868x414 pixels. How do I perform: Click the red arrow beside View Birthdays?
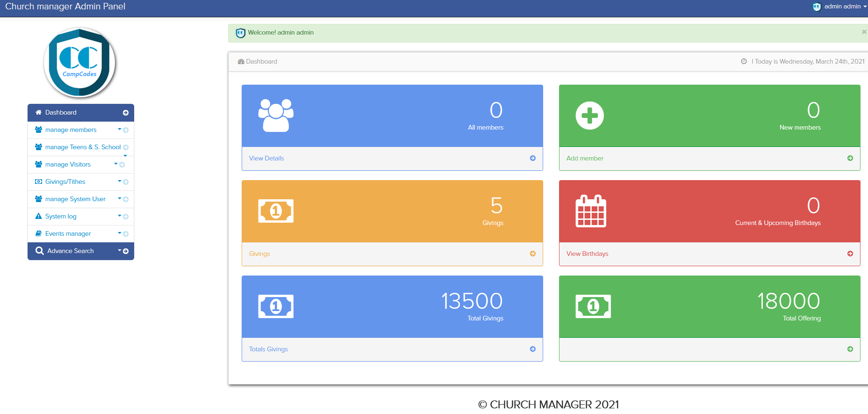click(850, 254)
